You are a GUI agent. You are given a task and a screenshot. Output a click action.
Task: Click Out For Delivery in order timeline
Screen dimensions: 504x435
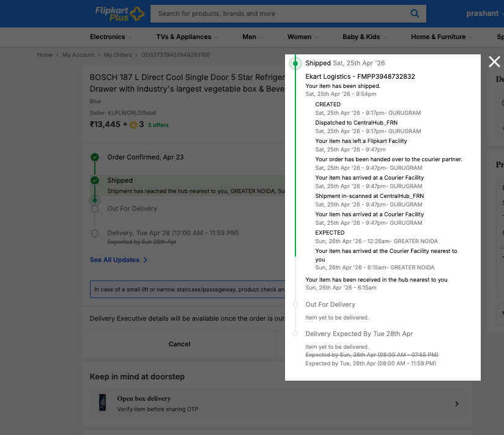[132, 209]
